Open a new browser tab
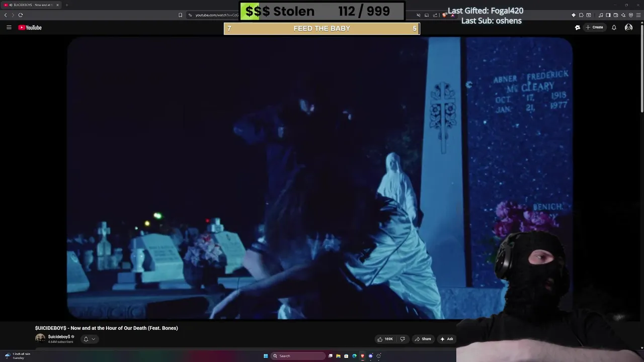The width and height of the screenshot is (644, 362). 66,5
